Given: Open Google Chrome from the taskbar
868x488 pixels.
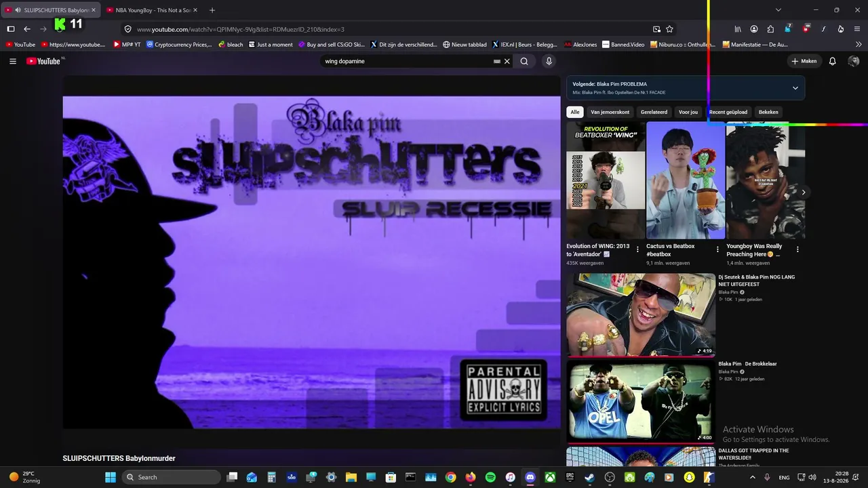Looking at the screenshot, I should coord(451,477).
